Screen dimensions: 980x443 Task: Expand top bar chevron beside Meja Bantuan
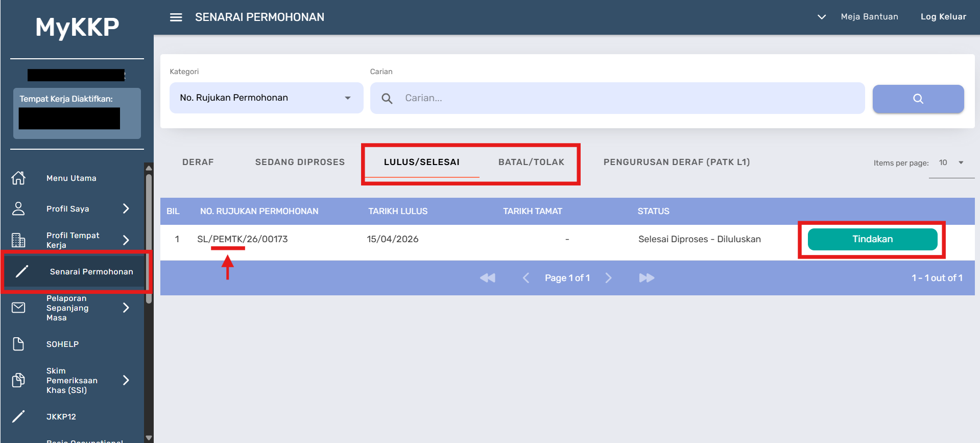(821, 17)
